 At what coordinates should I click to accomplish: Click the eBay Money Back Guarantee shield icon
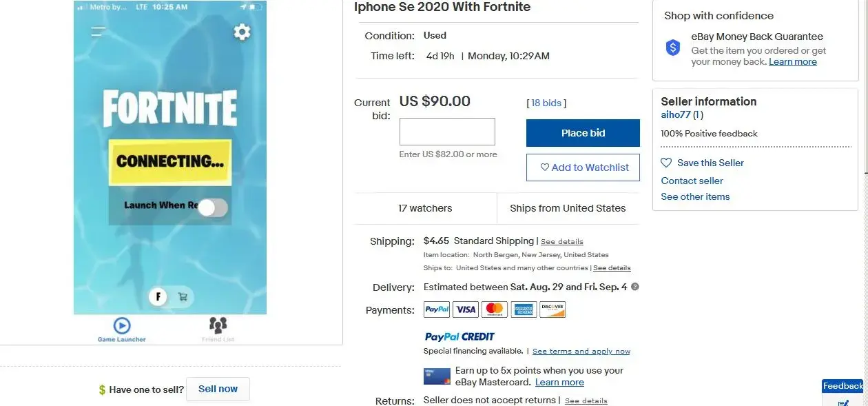pos(672,48)
